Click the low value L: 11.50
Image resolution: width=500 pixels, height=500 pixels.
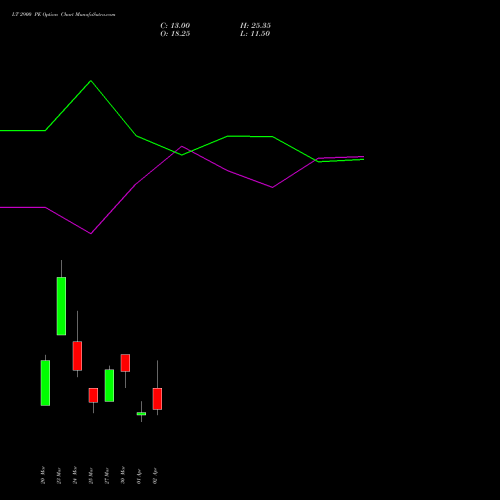(255, 34)
